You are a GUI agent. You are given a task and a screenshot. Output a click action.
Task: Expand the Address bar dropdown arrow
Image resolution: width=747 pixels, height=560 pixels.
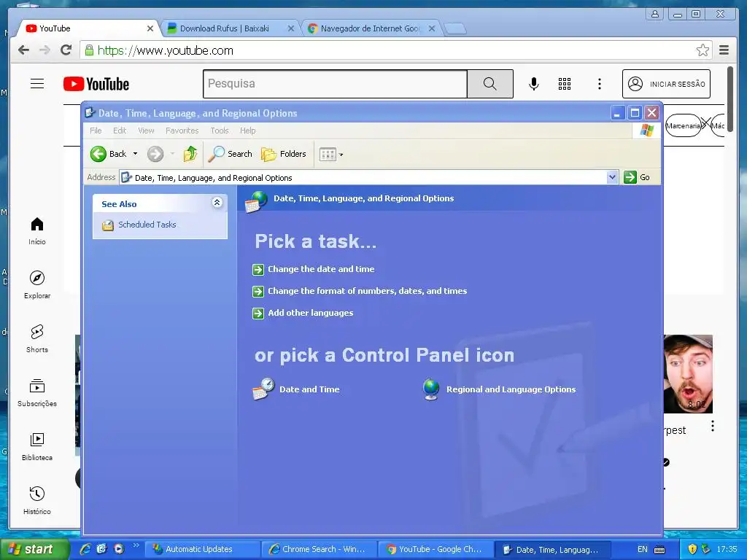612,178
